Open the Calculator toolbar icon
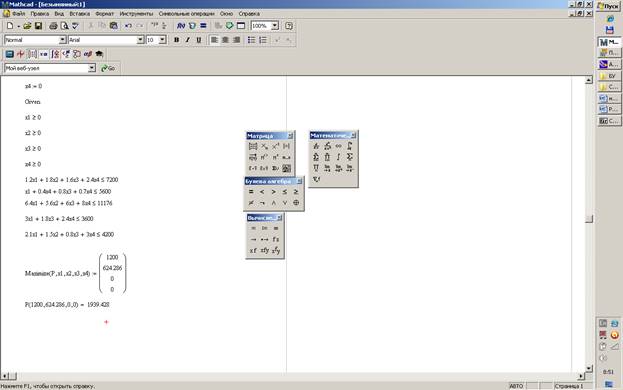 (x=10, y=54)
